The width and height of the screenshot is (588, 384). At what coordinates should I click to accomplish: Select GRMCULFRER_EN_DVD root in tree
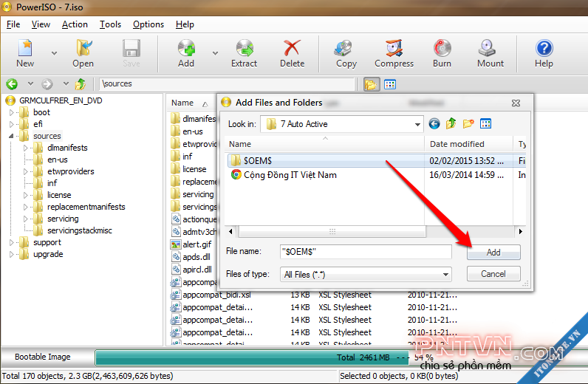click(x=61, y=100)
